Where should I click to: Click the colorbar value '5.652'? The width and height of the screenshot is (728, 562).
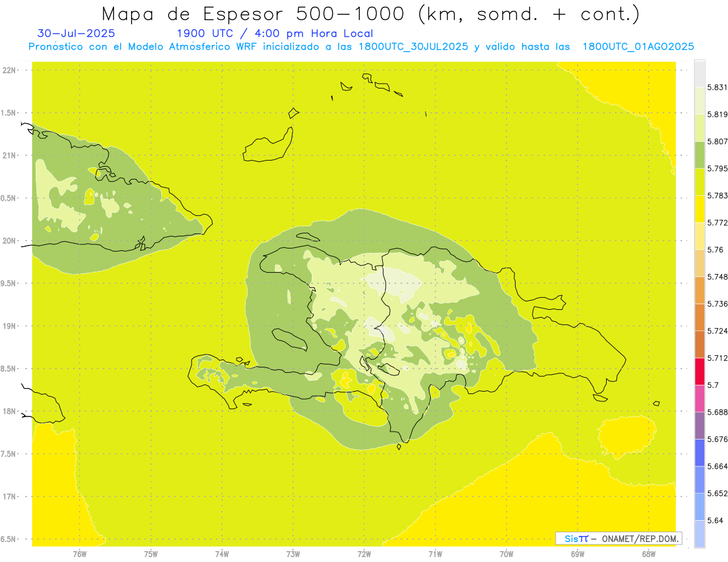click(717, 493)
